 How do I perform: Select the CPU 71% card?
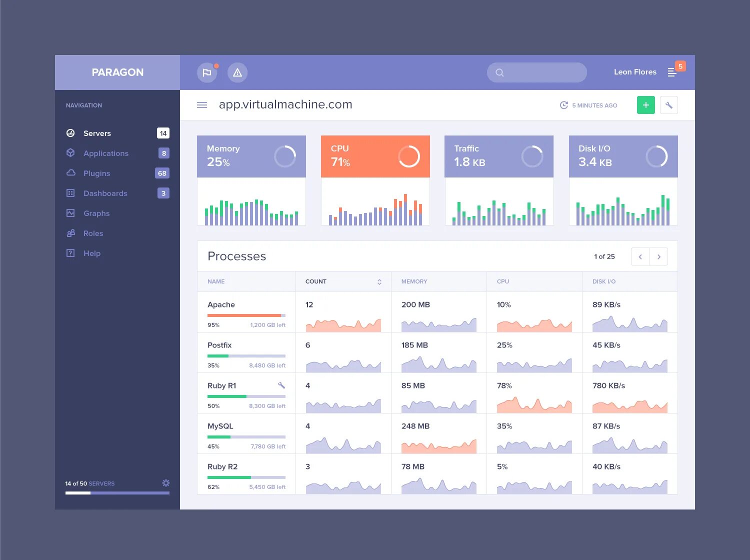[375, 156]
